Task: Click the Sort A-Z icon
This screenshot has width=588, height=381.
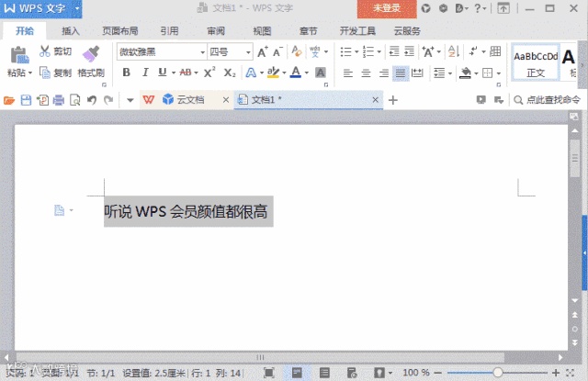Action: click(x=454, y=51)
